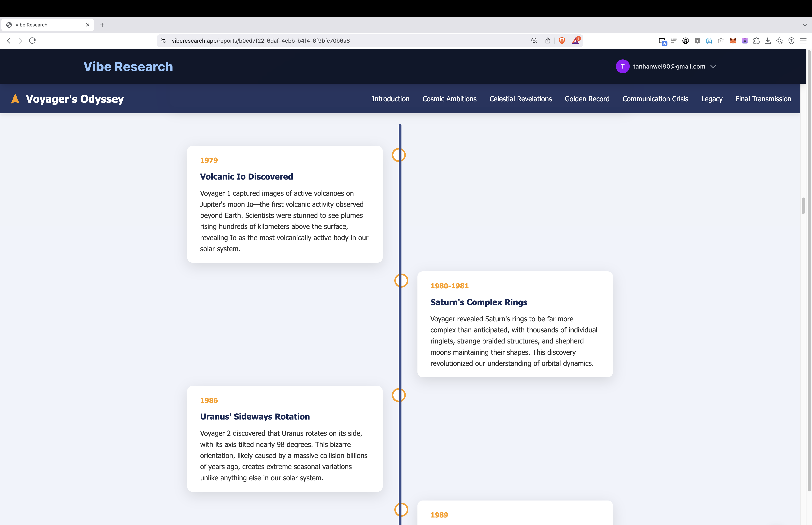Click the Brave VPN shield icon
812x525 pixels.
tap(791, 41)
